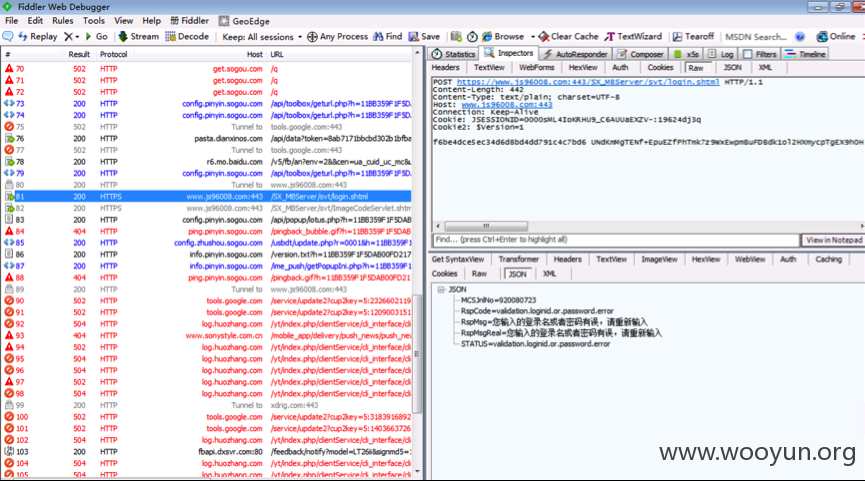Open the Tools menu
This screenshot has height=481, width=865.
pos(94,21)
